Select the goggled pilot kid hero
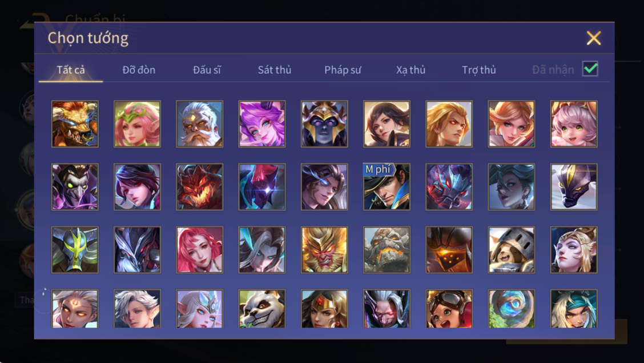Viewport: 644px width, 363px height. [x=449, y=309]
